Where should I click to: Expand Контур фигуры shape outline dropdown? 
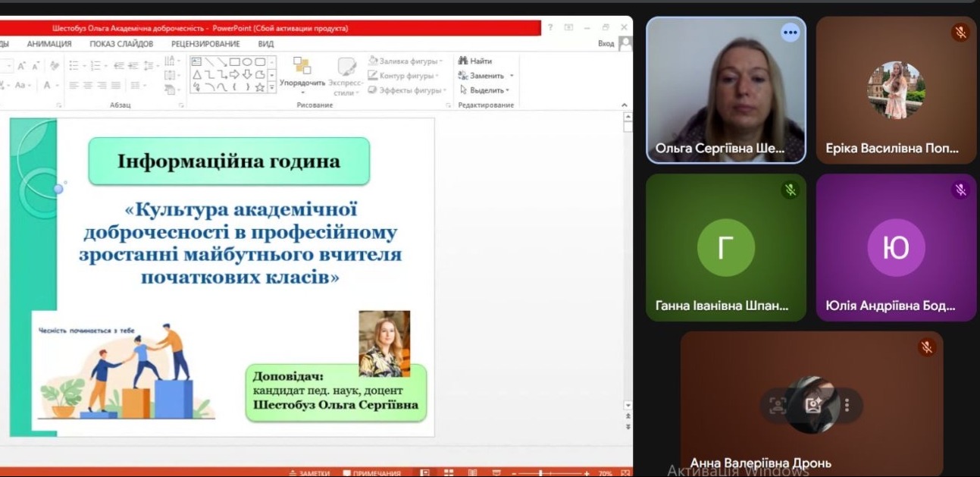click(x=440, y=75)
